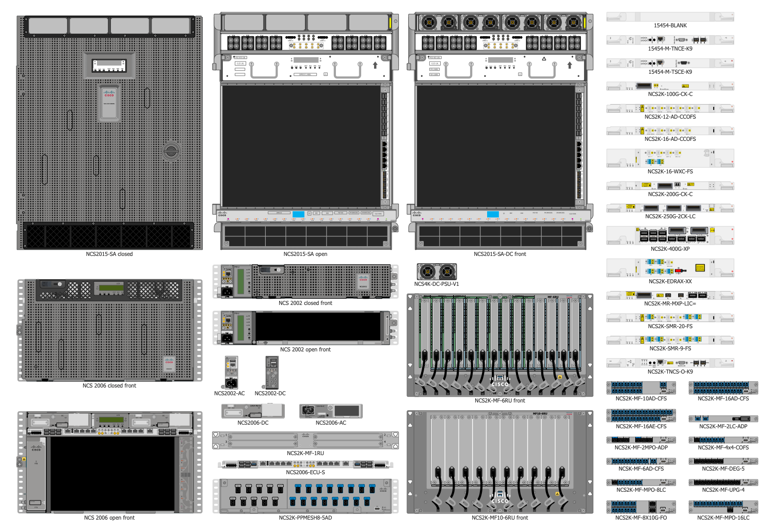
Task: Click the 'NCS2K-400G-XP' caption text
Action: (670, 249)
